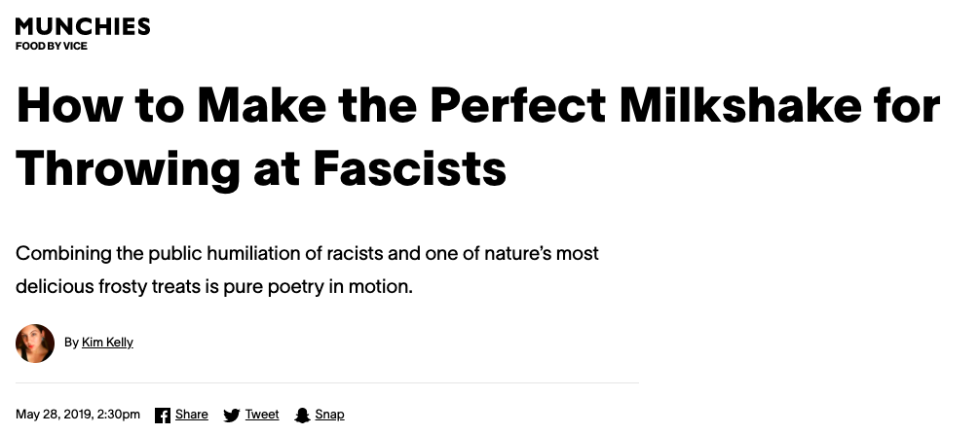Click the word VICE under the logo
The width and height of the screenshot is (980, 435).
point(75,46)
